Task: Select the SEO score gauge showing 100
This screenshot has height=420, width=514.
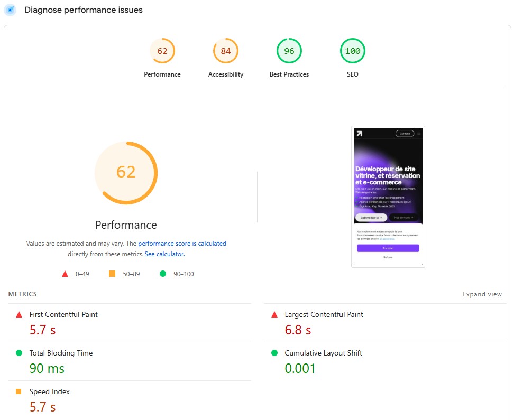Action: tap(352, 51)
